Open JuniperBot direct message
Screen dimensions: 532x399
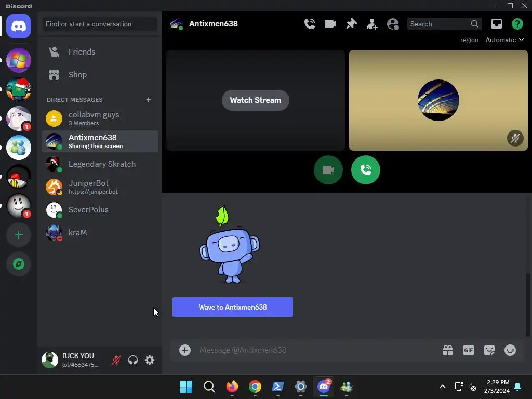(100, 187)
